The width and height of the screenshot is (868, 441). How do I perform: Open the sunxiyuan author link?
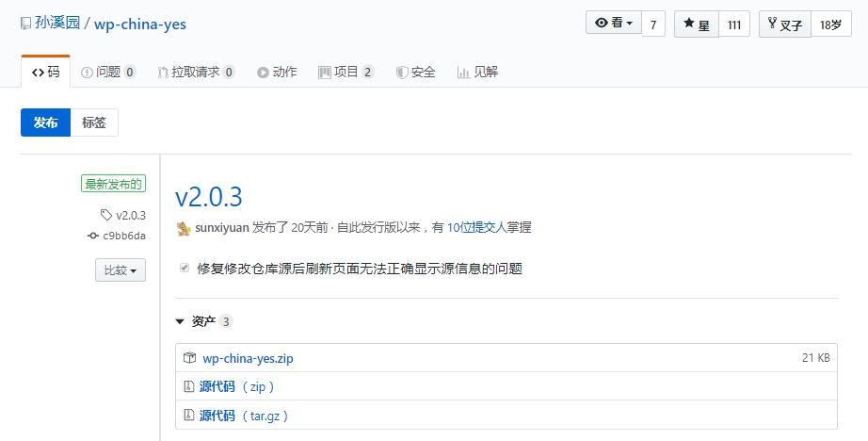(x=222, y=228)
